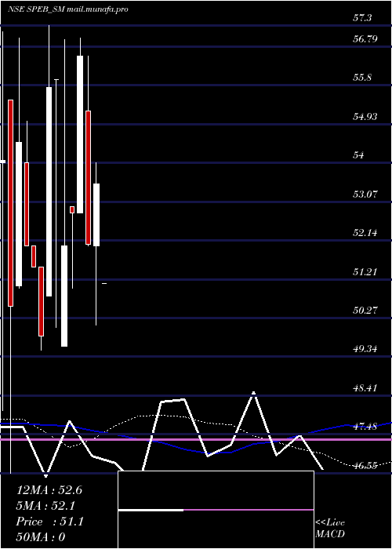
Task: Click the 12MA : 52.6 readout
Action: [x=49, y=490]
